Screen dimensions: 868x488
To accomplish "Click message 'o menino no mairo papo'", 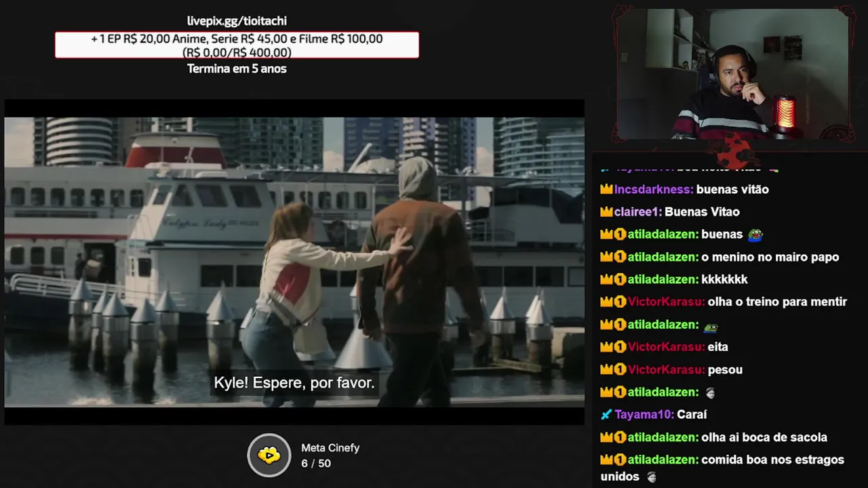I will click(770, 257).
